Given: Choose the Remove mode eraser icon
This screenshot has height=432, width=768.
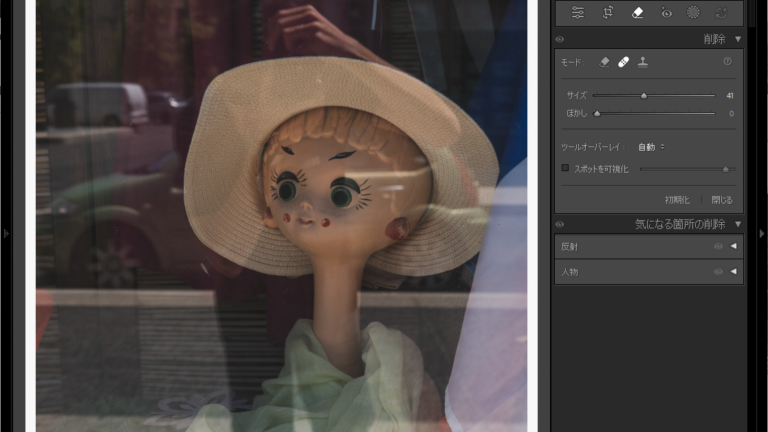Looking at the screenshot, I should (x=604, y=62).
